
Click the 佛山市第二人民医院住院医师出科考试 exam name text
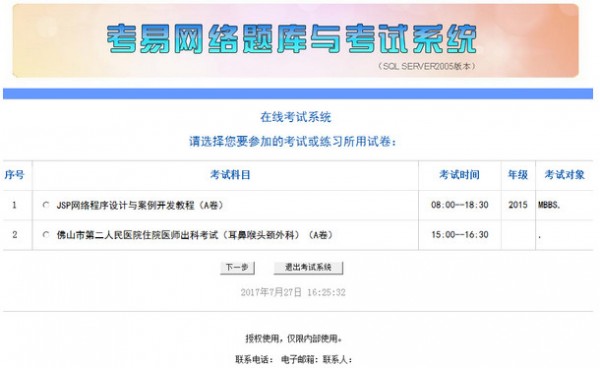195,235
